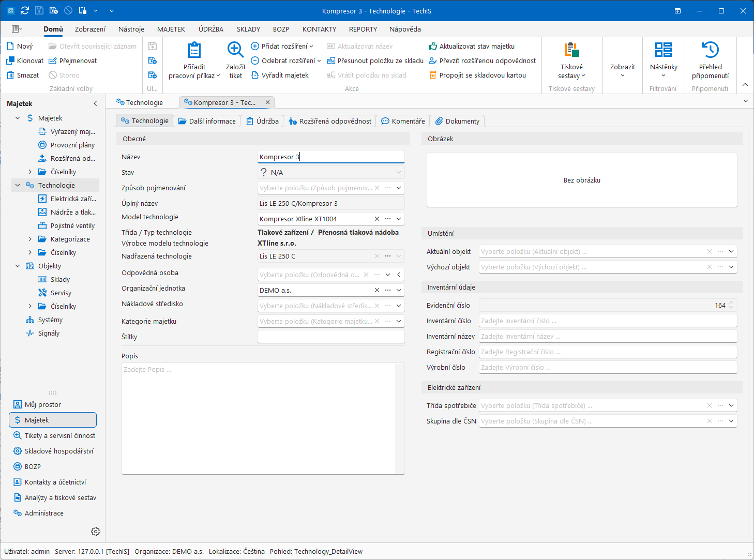The image size is (754, 560).
Task: Open the Model technologie dropdown arrow
Action: [399, 219]
